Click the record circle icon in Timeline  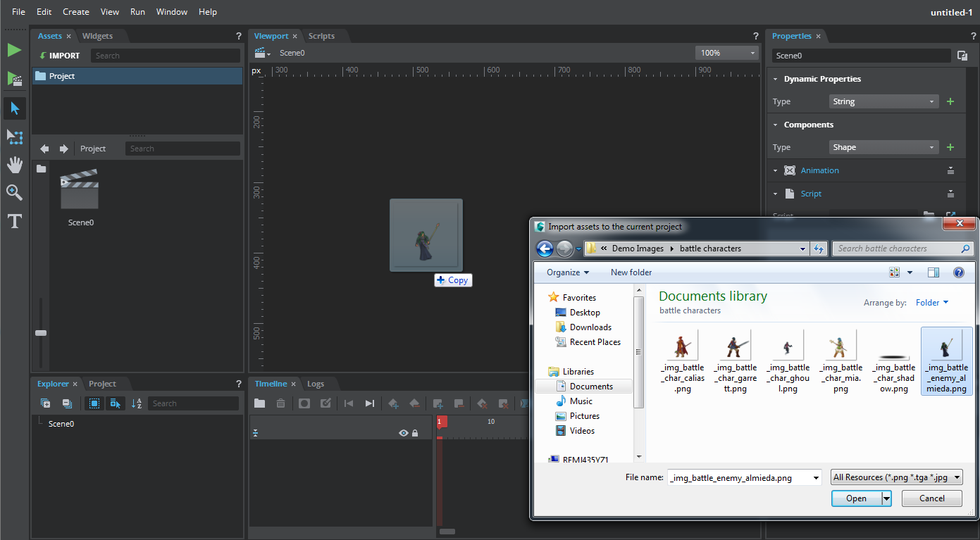[x=304, y=403]
